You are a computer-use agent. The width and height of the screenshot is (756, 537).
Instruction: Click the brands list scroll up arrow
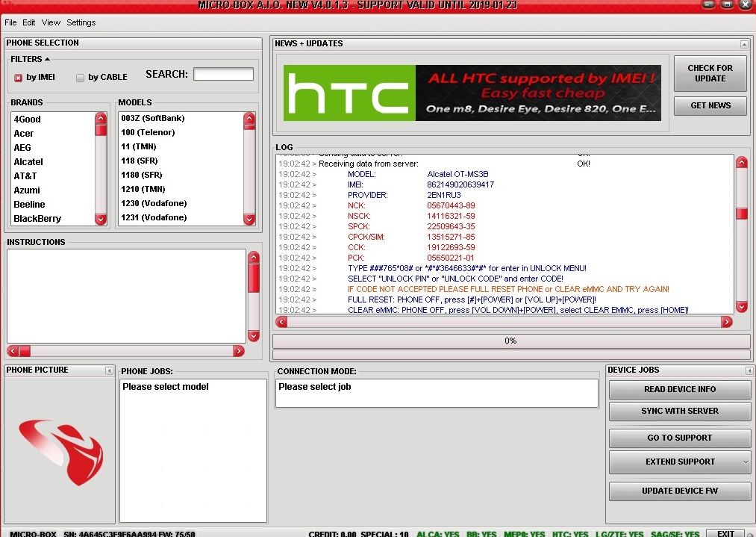click(101, 118)
